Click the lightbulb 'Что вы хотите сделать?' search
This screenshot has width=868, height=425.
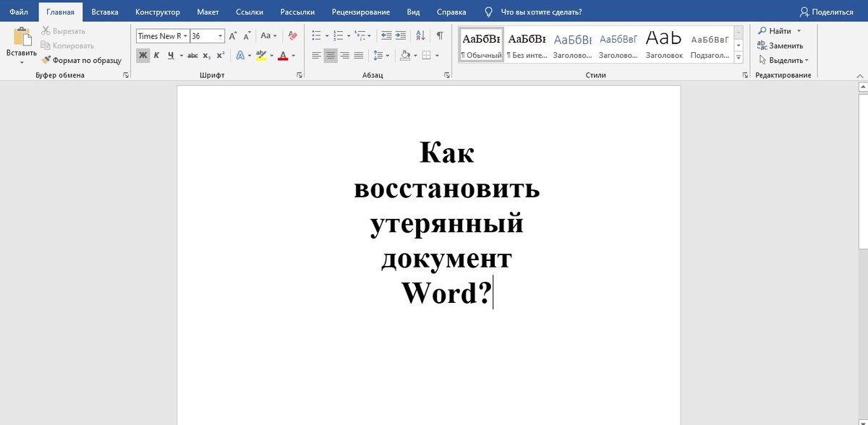[533, 12]
